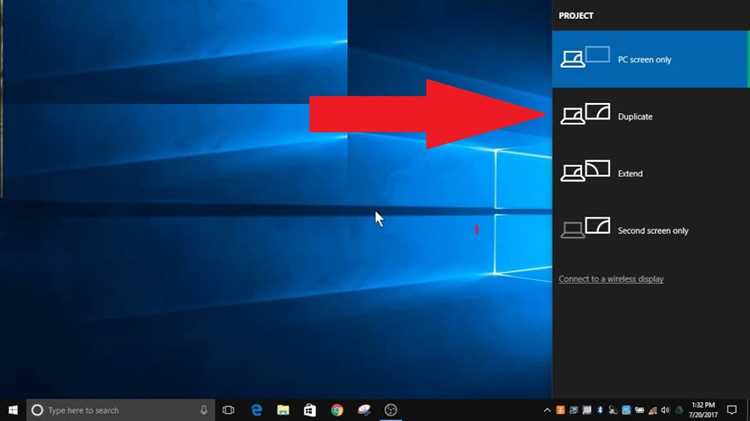Open the Windows Start menu
This screenshot has width=750, height=421.
point(13,410)
